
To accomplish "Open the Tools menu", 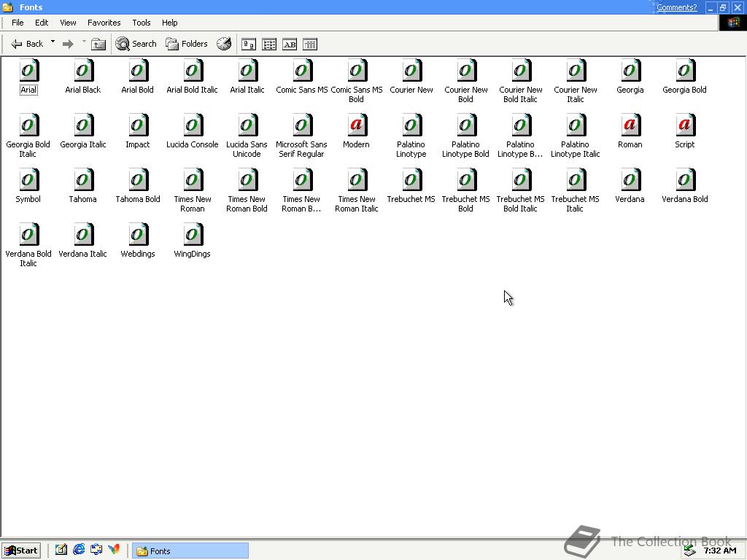I will tap(142, 23).
